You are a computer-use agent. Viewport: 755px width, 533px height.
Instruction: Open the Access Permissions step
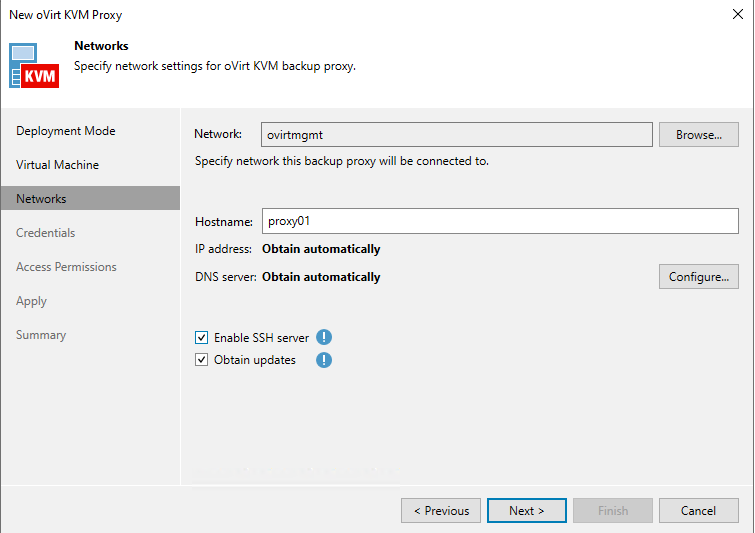click(66, 267)
